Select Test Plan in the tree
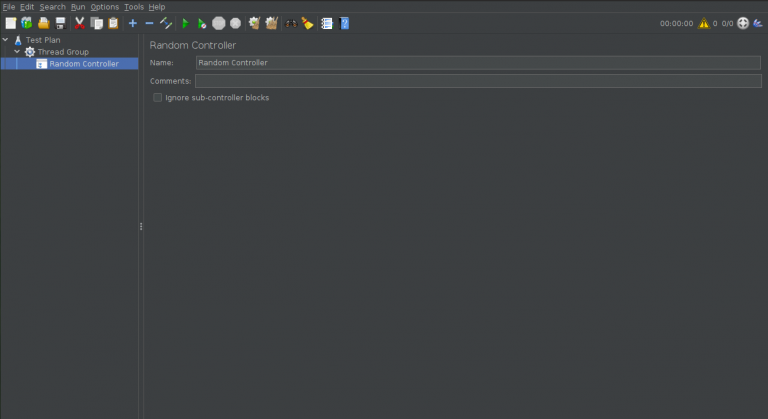Viewport: 768px width, 419px height. pyautogui.click(x=43, y=40)
